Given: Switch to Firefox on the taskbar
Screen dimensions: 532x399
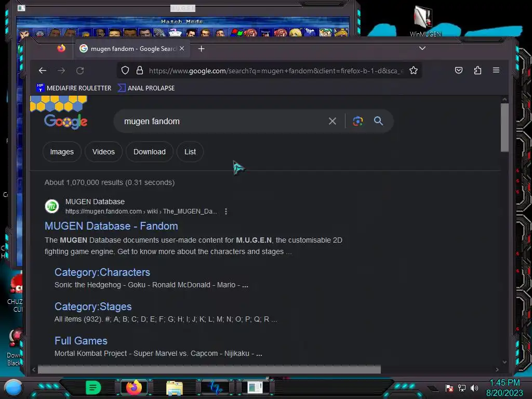Looking at the screenshot, I should (x=134, y=388).
